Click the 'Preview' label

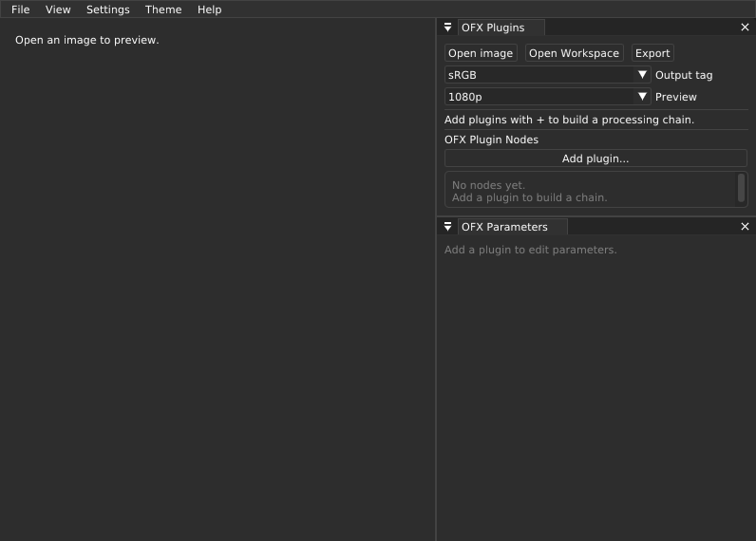(x=676, y=97)
